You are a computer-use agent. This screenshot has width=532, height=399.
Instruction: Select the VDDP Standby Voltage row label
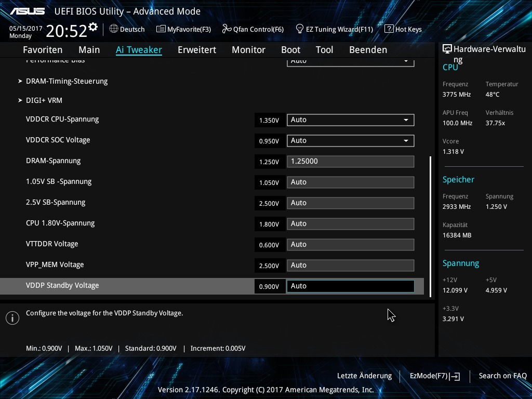[x=62, y=285]
